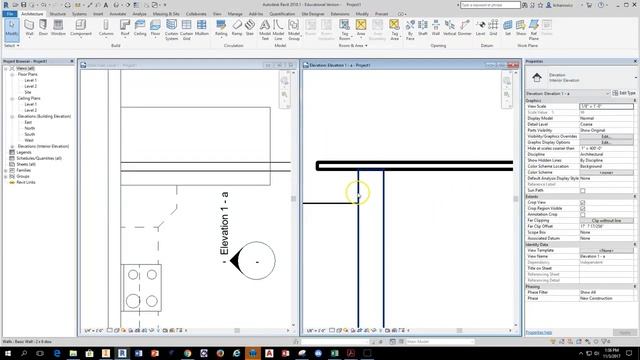The width and height of the screenshot is (640, 360).
Task: Open the Elevation 1 - a instance filter dropdown
Action: (x=607, y=93)
